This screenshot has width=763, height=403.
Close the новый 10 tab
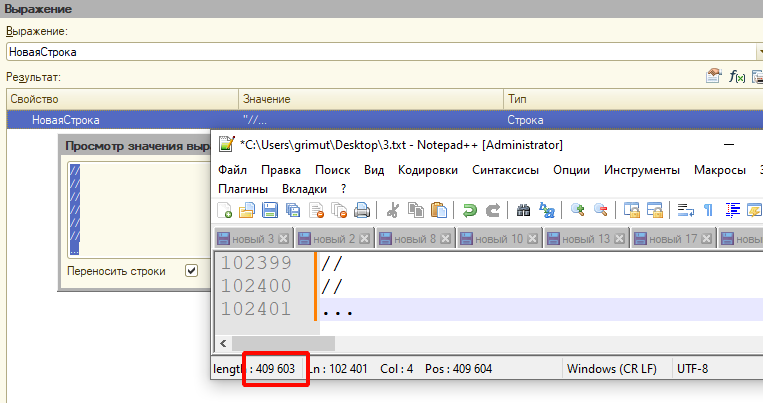pos(532,239)
